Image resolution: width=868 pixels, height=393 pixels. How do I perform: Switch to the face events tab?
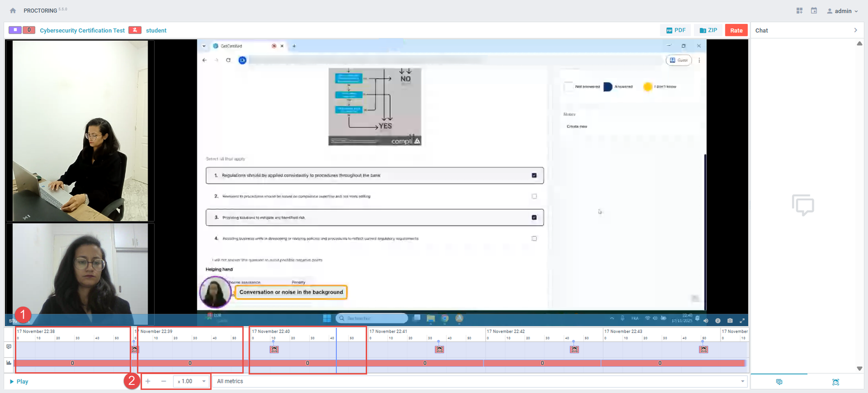pyautogui.click(x=835, y=382)
